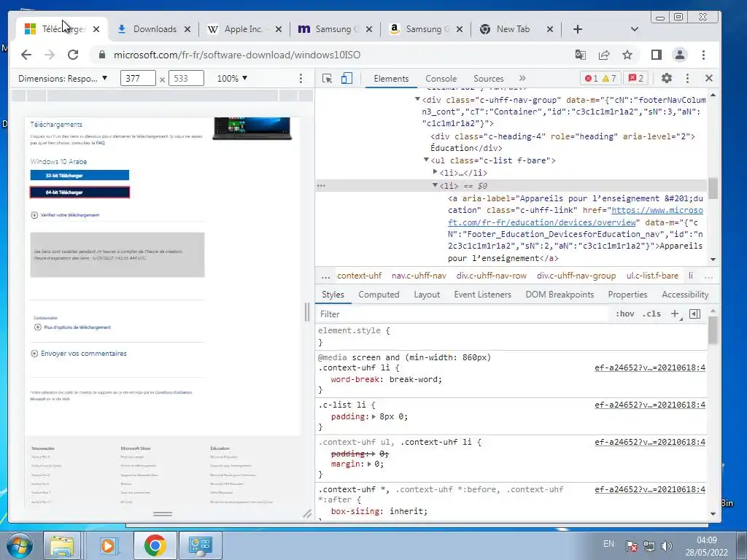Open a new browser tab
This screenshot has width=747, height=560.
tap(578, 29)
